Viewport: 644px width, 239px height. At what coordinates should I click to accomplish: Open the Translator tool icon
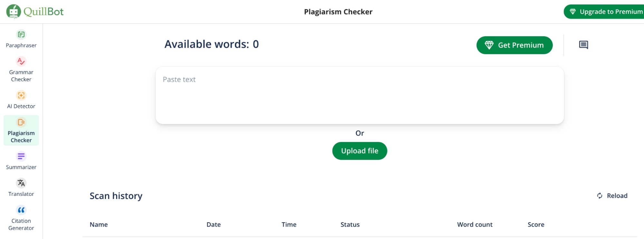(x=21, y=183)
